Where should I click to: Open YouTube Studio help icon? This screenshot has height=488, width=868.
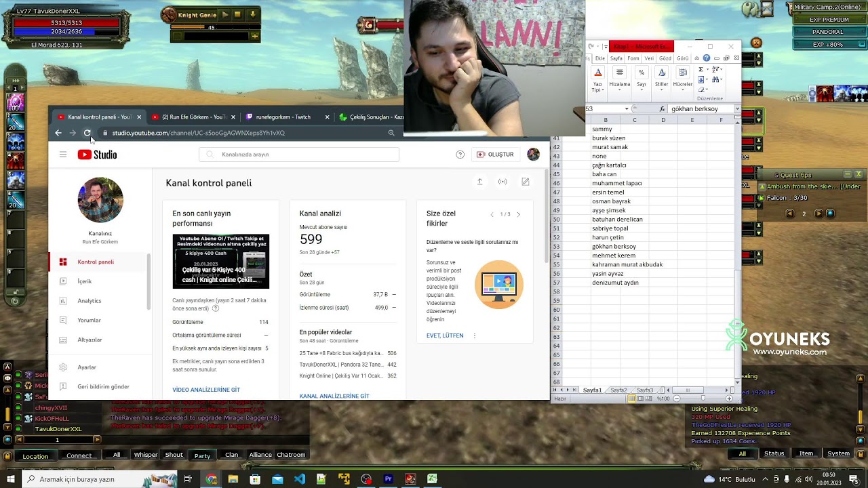pyautogui.click(x=460, y=155)
